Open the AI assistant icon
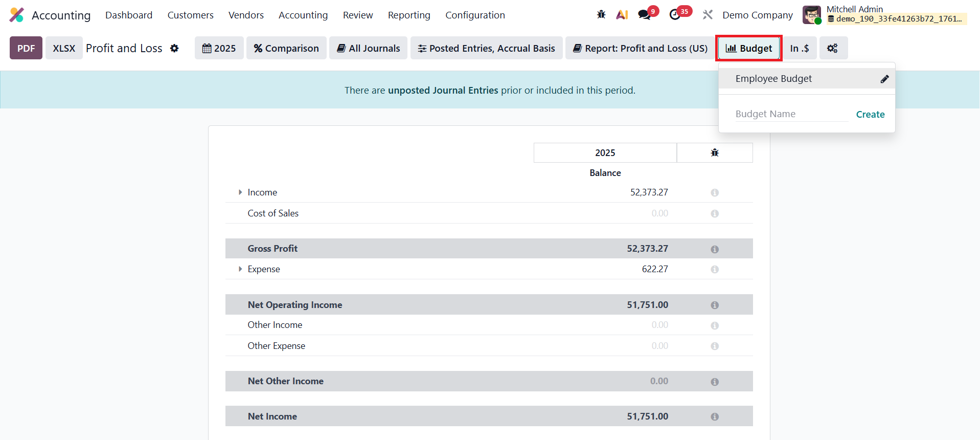 click(x=622, y=15)
